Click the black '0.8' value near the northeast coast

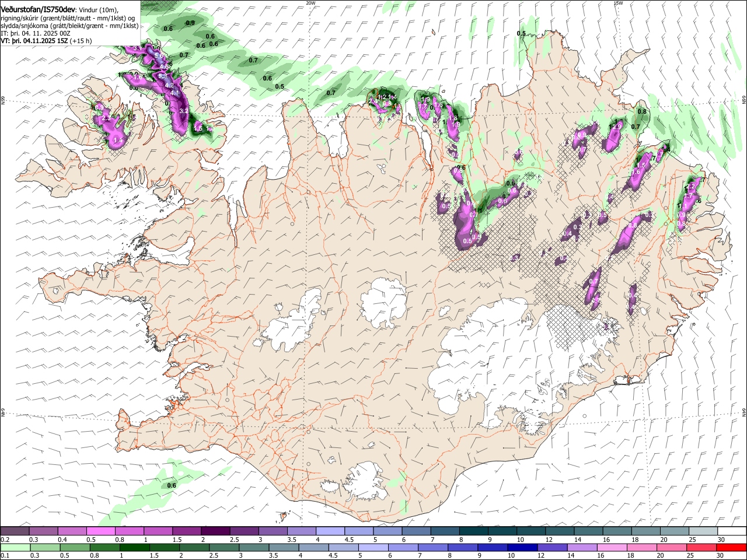click(x=642, y=111)
